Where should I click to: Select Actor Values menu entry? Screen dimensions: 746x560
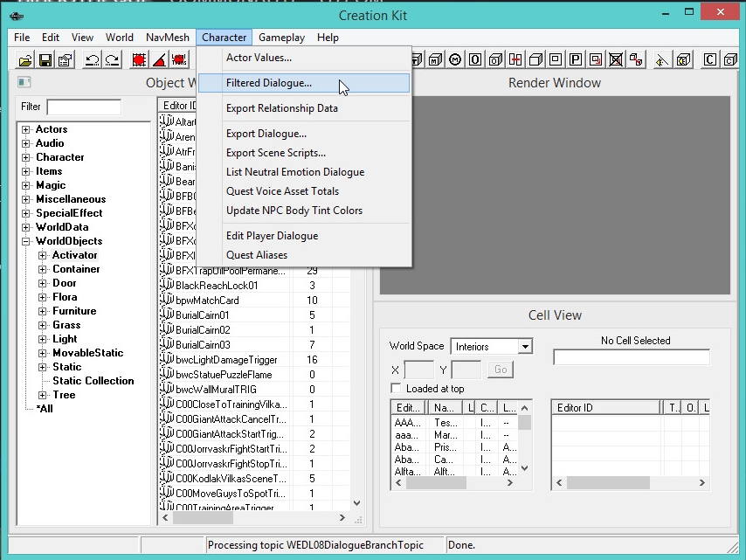(303, 58)
